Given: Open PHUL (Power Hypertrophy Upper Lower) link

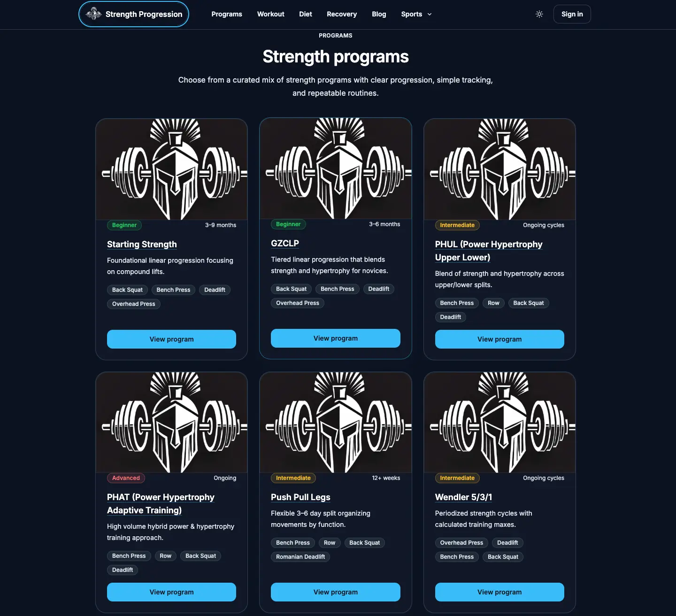Looking at the screenshot, I should pos(489,251).
